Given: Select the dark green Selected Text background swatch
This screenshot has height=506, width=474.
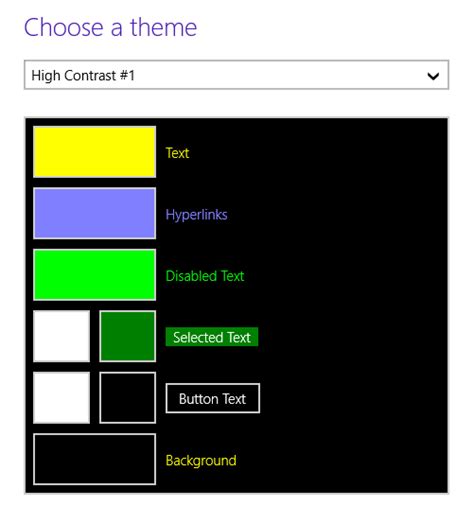Looking at the screenshot, I should pos(127,336).
